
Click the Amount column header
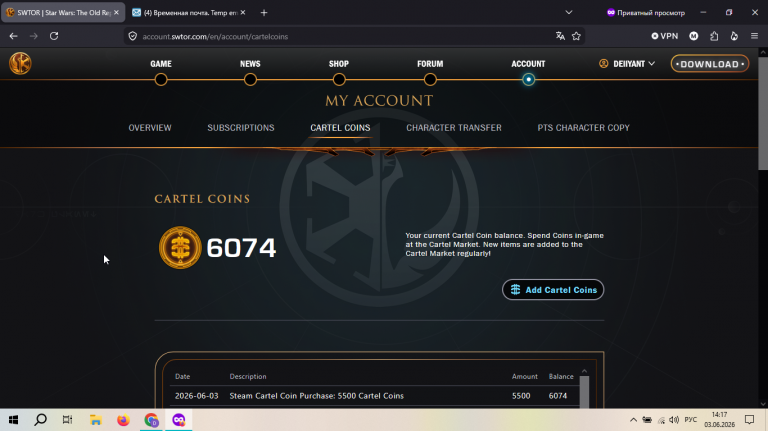click(525, 377)
